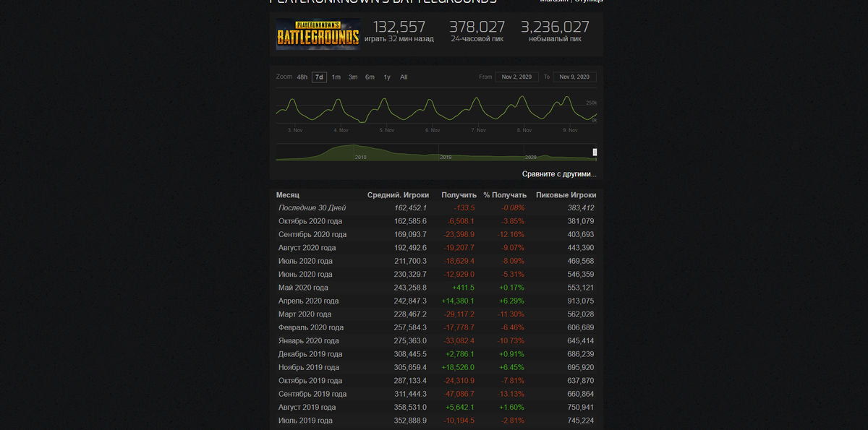Screen dimensions: 868x430
Task: Click the Месяц column header
Action: 287,195
